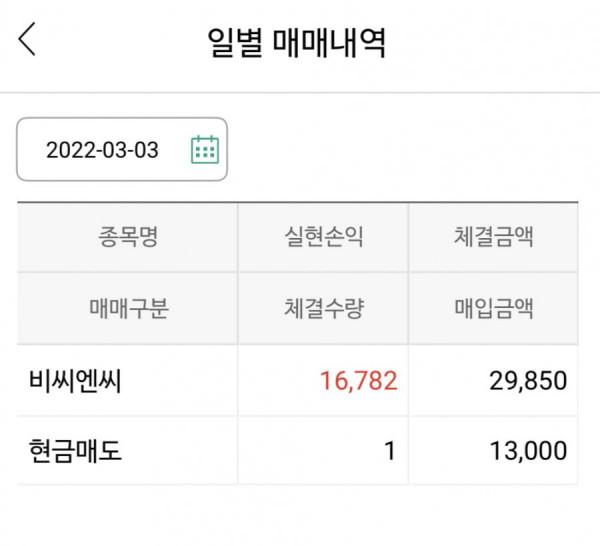Click the 체결금액 column header
The image size is (600, 546).
[493, 237]
